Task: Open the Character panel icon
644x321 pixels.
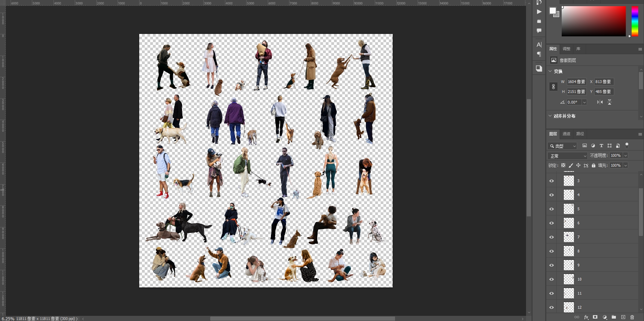Action: click(539, 45)
